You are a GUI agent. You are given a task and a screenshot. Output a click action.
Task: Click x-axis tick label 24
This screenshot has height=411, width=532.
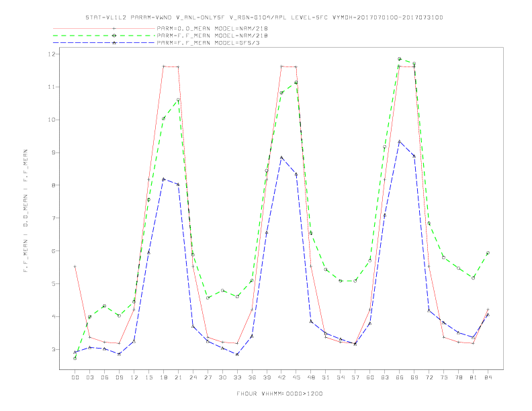[x=193, y=377]
